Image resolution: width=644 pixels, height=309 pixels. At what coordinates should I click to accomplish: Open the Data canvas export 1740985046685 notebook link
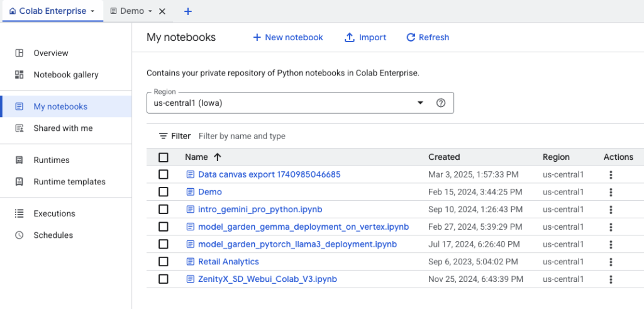(x=269, y=174)
